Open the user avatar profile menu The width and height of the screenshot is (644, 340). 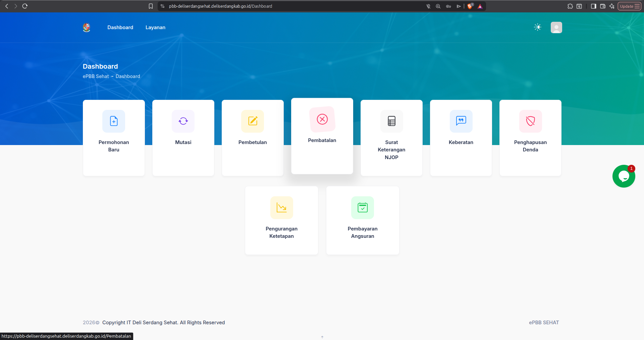pyautogui.click(x=556, y=27)
